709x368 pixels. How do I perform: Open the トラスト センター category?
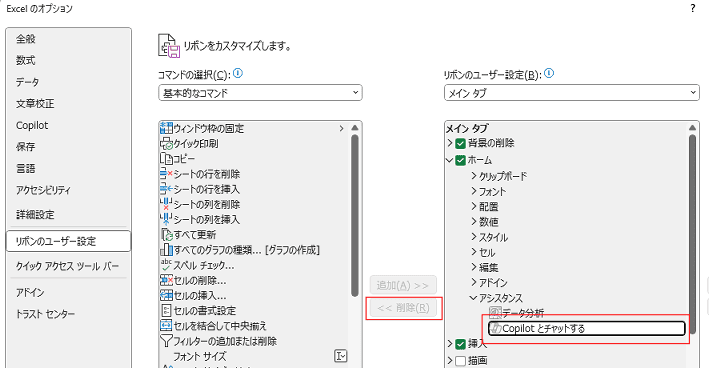tap(68, 314)
